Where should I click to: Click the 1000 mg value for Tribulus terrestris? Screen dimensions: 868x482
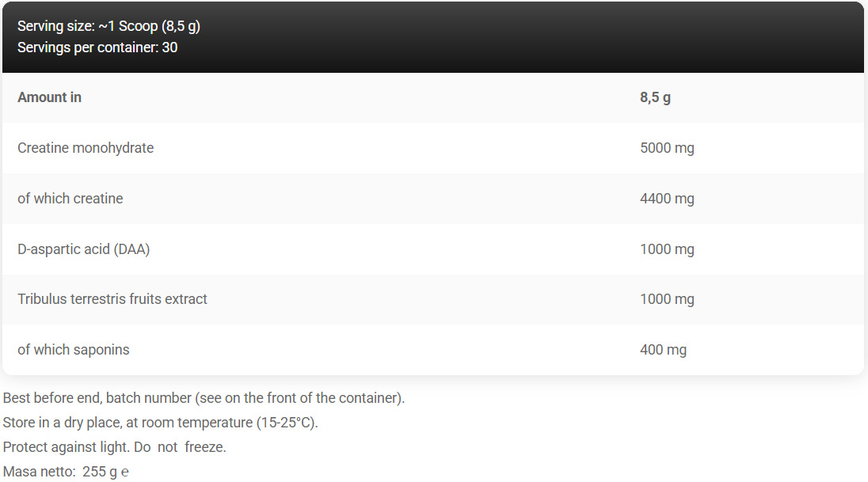coord(667,299)
